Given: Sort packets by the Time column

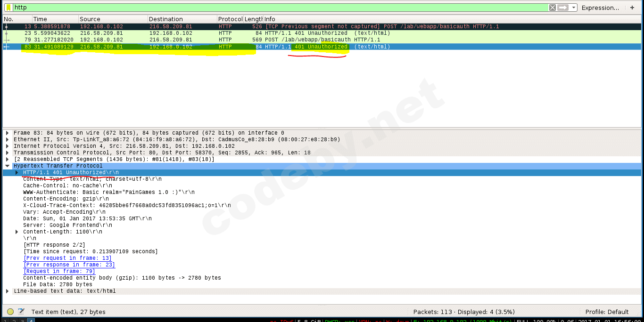Looking at the screenshot, I should 55,19.
